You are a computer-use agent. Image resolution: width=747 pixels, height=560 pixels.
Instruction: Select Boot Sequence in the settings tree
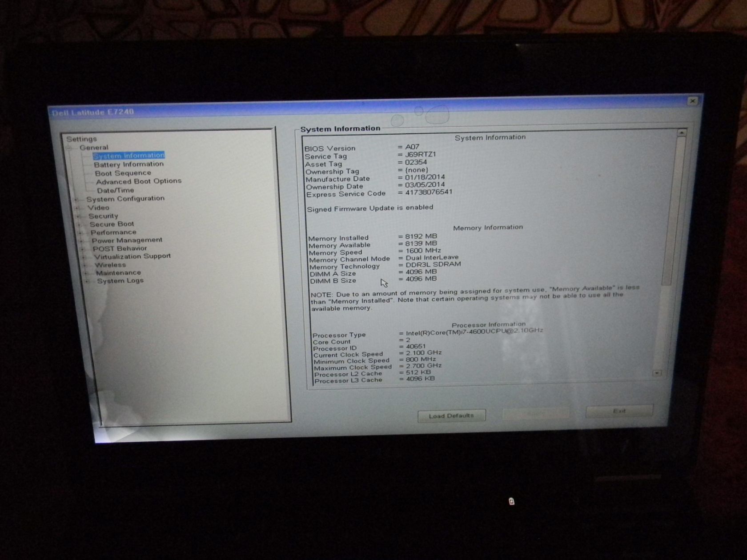point(123,173)
